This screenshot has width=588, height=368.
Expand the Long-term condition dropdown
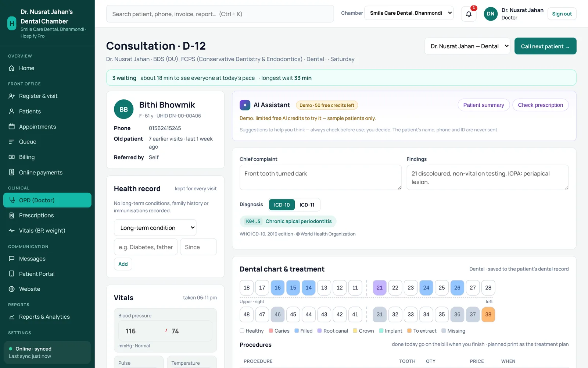(155, 228)
